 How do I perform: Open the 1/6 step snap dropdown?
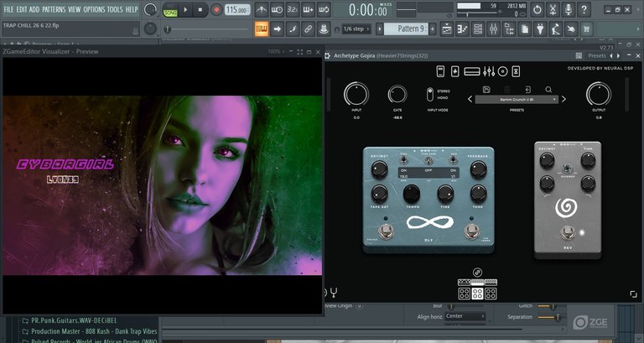click(356, 29)
